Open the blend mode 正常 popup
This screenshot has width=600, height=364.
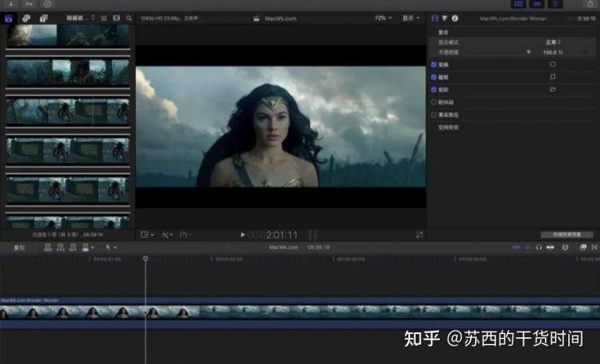553,42
